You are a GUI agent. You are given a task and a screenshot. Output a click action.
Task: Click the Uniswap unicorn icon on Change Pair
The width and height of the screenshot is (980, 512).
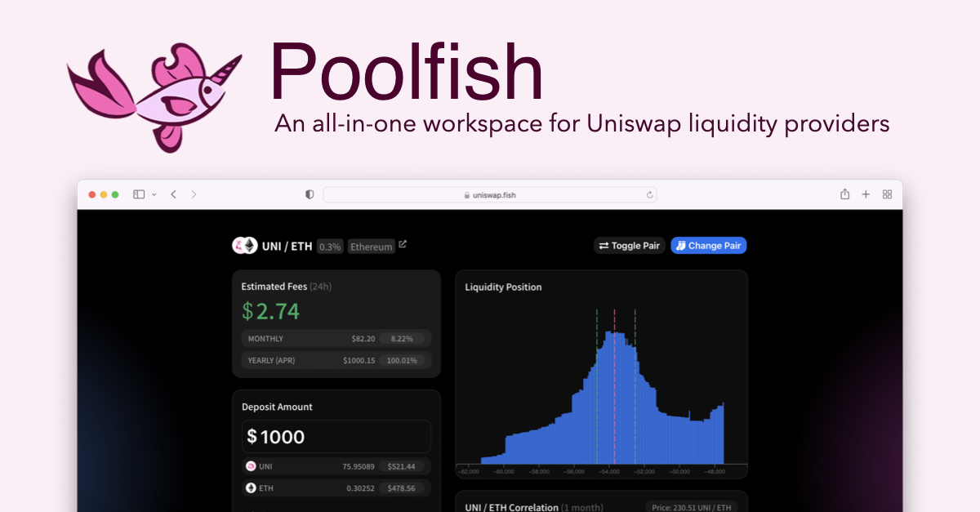[681, 245]
